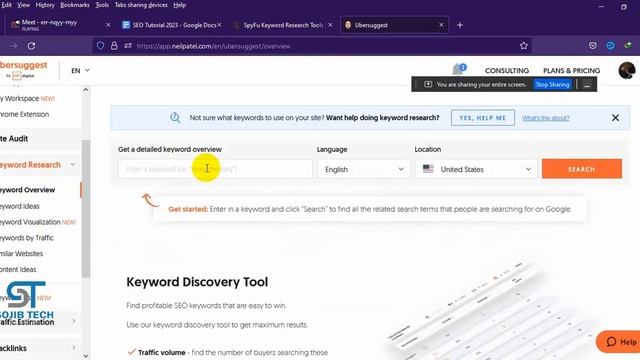
Task: Open Keywords by Traffic in the sidebar
Action: (27, 238)
